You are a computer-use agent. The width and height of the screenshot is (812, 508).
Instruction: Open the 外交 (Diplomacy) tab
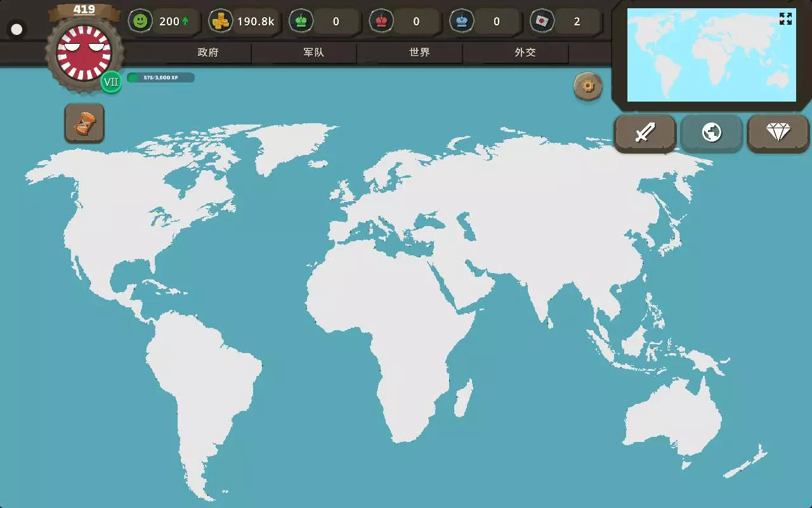(x=525, y=53)
